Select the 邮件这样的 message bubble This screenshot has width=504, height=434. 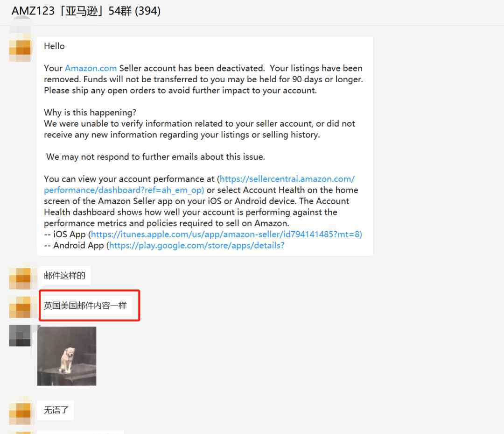coord(64,275)
